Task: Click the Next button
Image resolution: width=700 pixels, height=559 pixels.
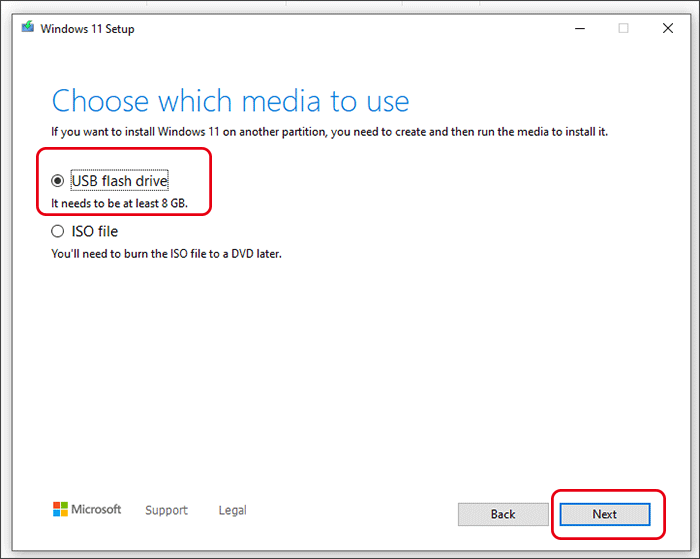Action: click(605, 514)
